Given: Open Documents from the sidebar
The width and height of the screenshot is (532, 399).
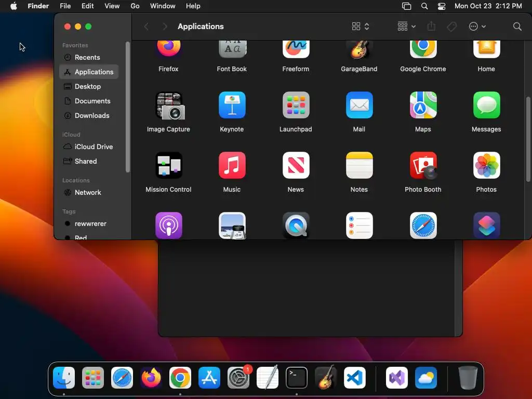Looking at the screenshot, I should pos(89,101).
